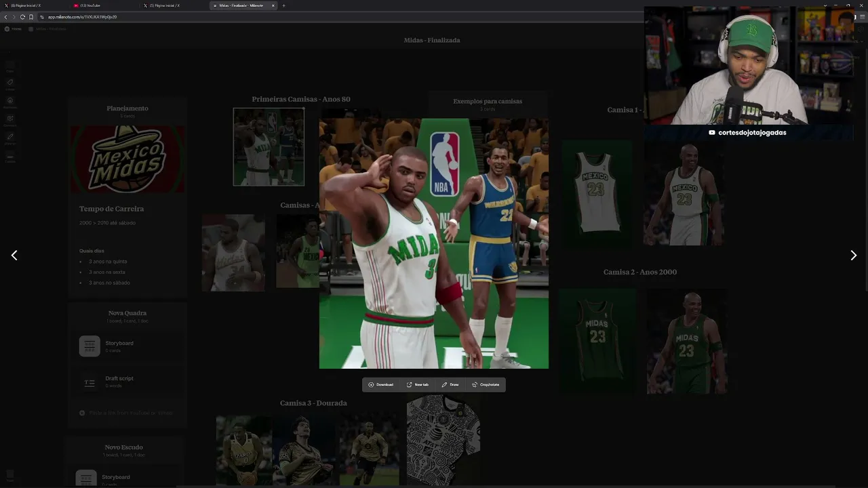Select Crop/rotate on the image toolbar

(486, 385)
